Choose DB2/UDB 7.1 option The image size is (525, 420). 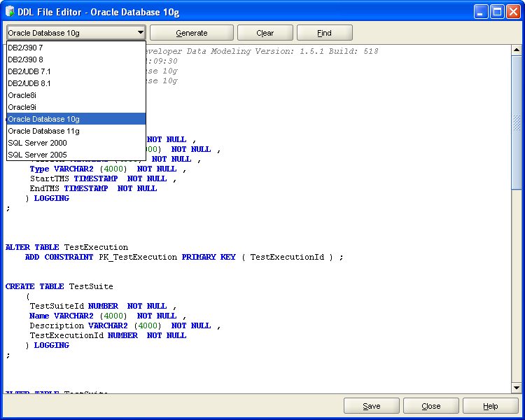(x=76, y=71)
